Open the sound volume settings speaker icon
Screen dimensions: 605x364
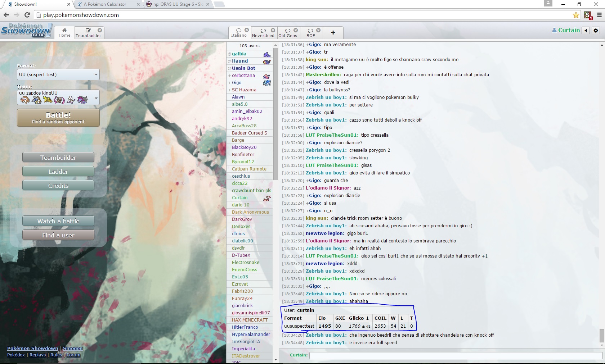pyautogui.click(x=586, y=31)
